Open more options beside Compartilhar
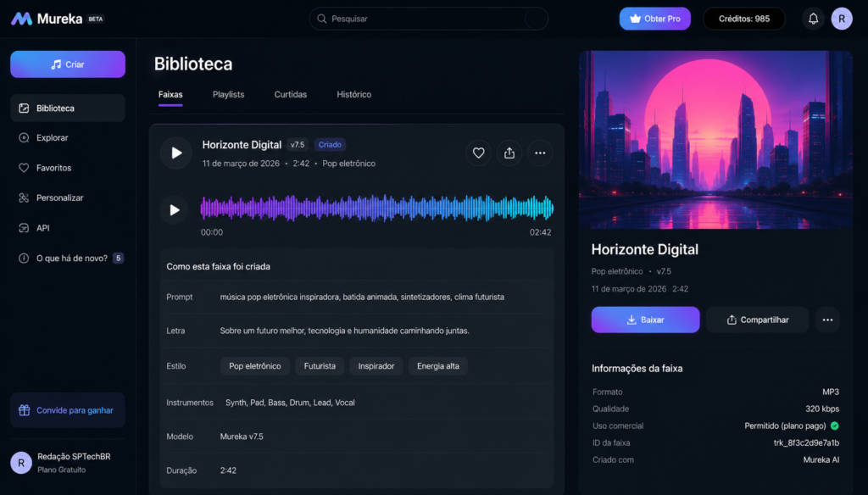 (827, 320)
